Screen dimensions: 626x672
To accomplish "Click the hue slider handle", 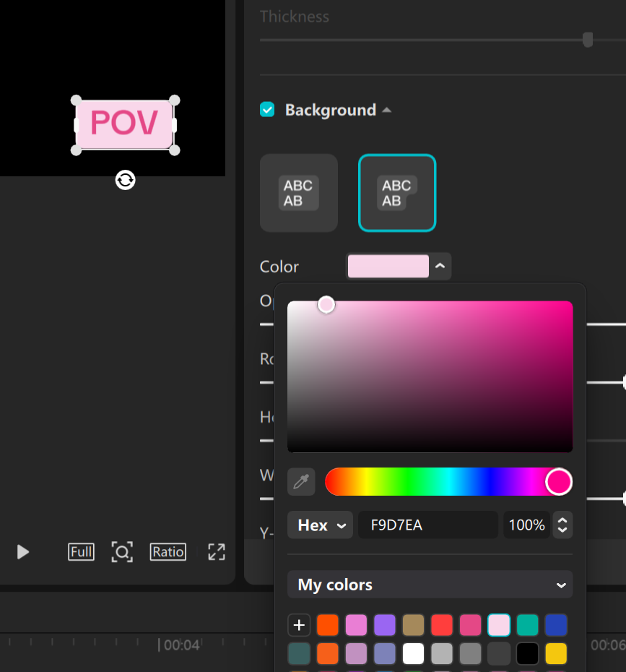I will [x=559, y=482].
